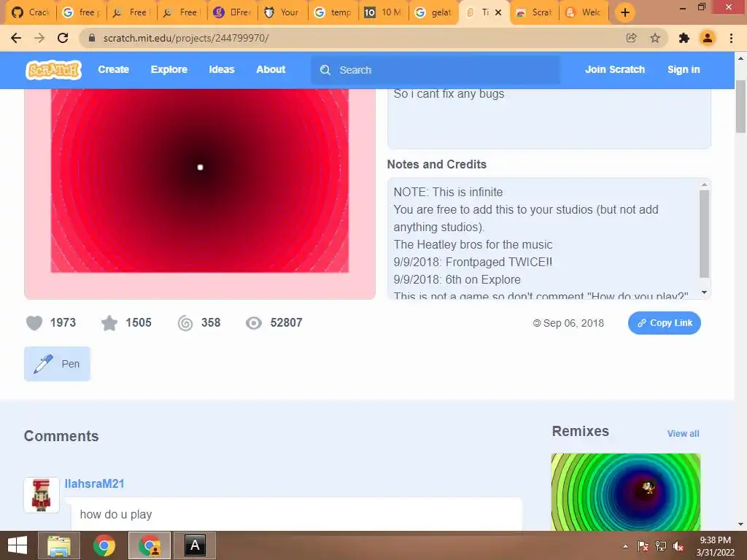Favorite the project with star icon
The width and height of the screenshot is (747, 560).
click(109, 323)
